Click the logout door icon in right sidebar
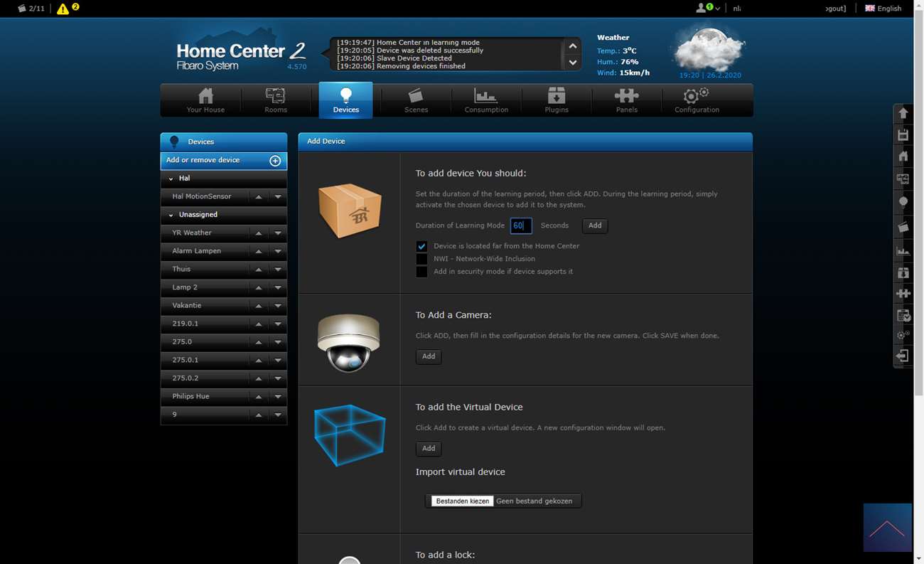 (903, 356)
